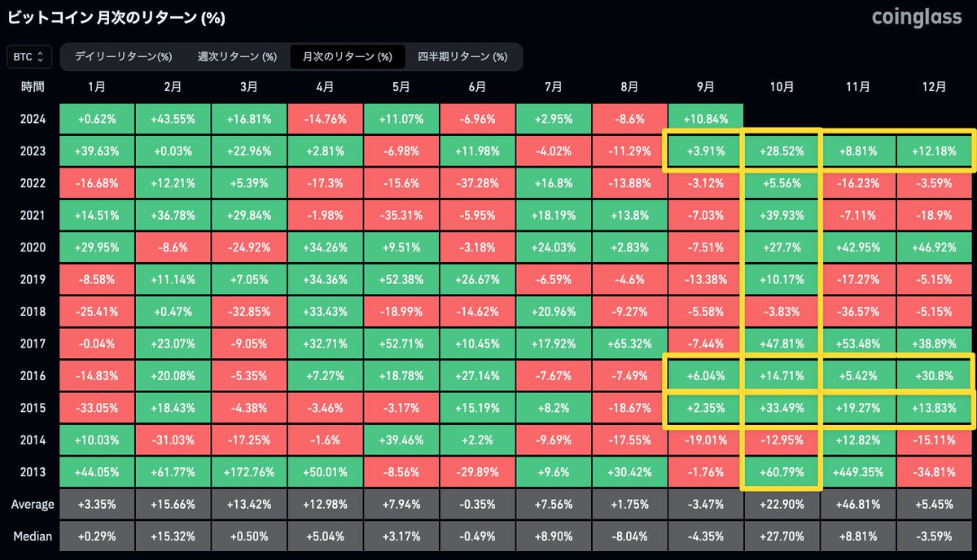Click the +30.8% cell for December 2016
This screenshot has height=560, width=977.
point(934,375)
